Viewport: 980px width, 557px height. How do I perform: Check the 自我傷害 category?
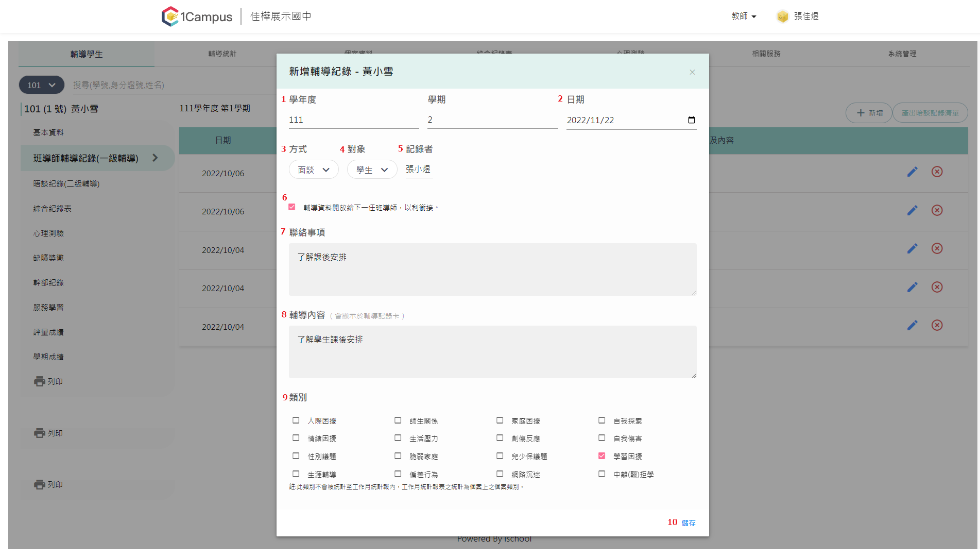[x=601, y=438]
